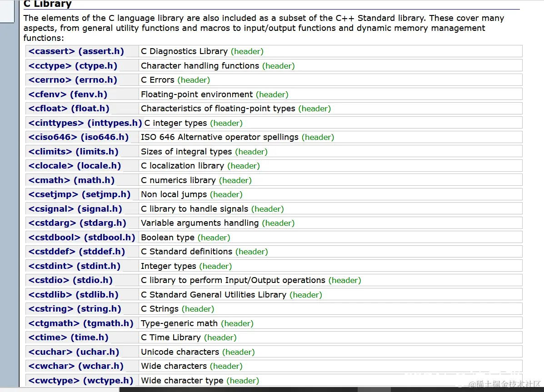Click the 'Wide characters' description
Screen dimensions: 544x392
click(x=174, y=366)
